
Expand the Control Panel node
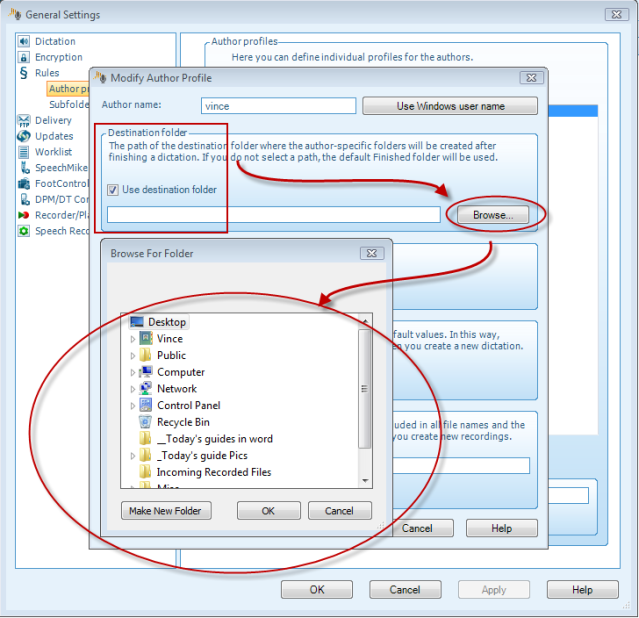pyautogui.click(x=132, y=406)
